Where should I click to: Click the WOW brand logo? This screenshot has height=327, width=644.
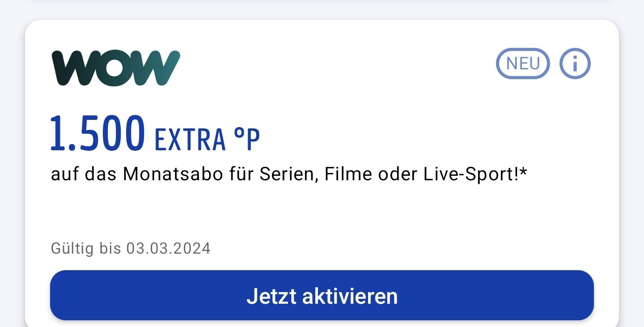tap(116, 68)
